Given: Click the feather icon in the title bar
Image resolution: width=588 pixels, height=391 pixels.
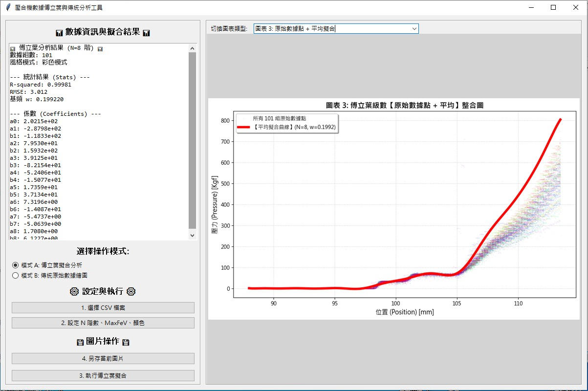Looking at the screenshot, I should (x=8, y=7).
